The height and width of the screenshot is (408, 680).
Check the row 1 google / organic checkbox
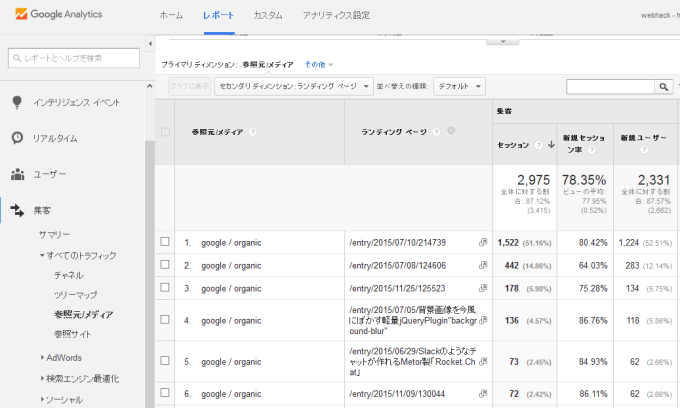point(165,242)
